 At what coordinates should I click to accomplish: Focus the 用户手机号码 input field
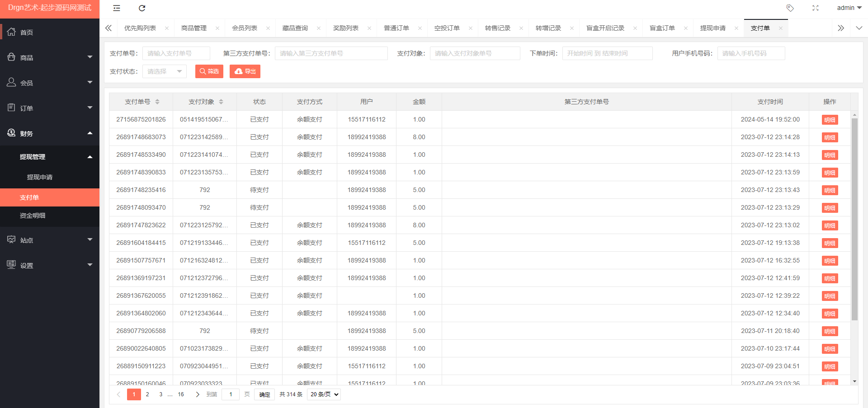pyautogui.click(x=751, y=53)
